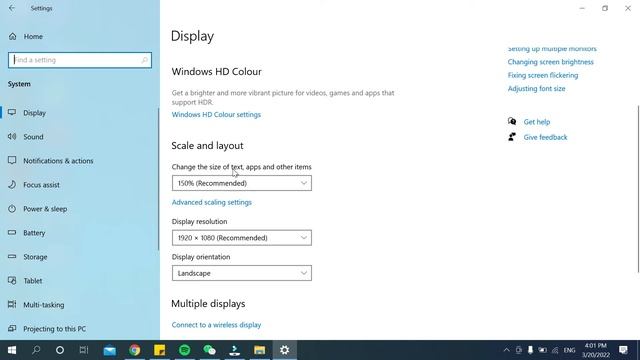This screenshot has width=640, height=360.
Task: Click the sidebar vertical scrollbar
Action: click(x=158, y=179)
